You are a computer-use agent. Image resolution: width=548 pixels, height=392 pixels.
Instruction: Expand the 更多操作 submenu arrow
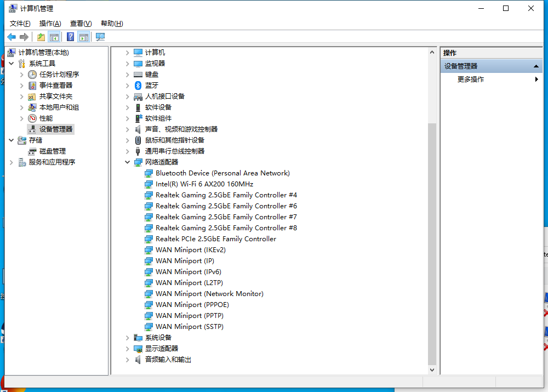point(536,78)
